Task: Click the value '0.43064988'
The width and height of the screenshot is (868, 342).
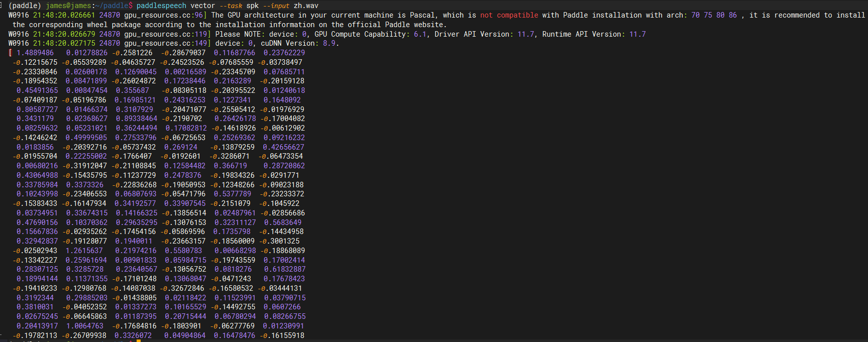Action: click(x=37, y=175)
